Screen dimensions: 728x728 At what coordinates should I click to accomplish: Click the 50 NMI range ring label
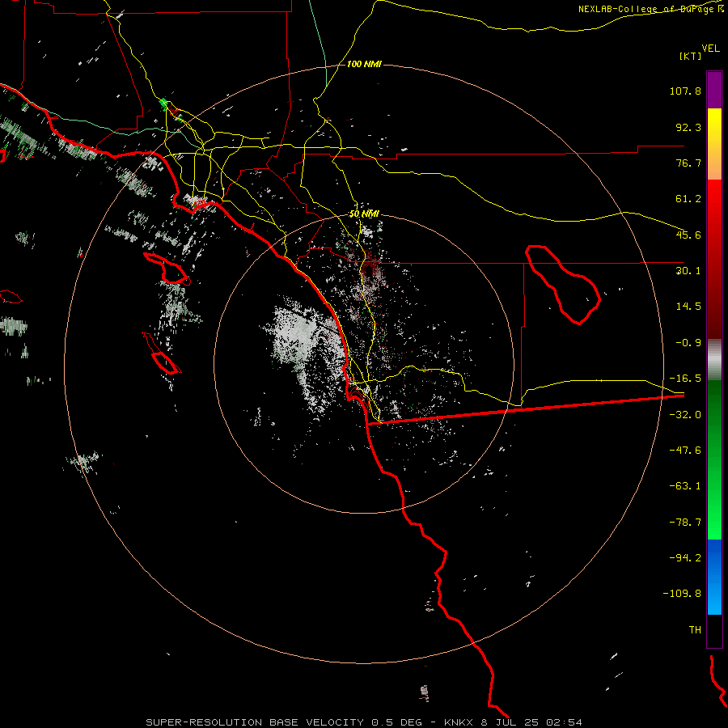click(364, 214)
